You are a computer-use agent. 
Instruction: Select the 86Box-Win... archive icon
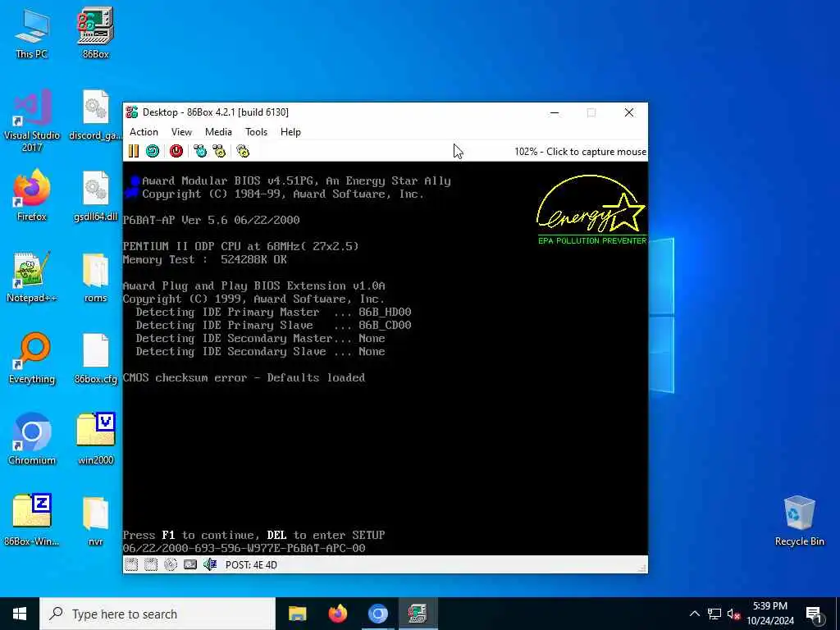click(32, 520)
